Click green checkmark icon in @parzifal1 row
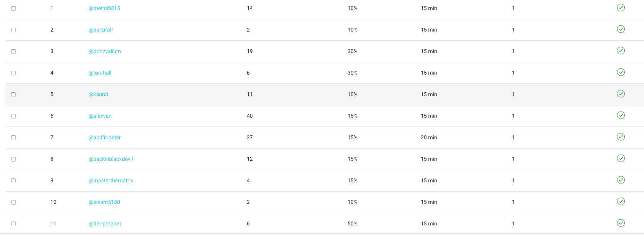 click(621, 29)
